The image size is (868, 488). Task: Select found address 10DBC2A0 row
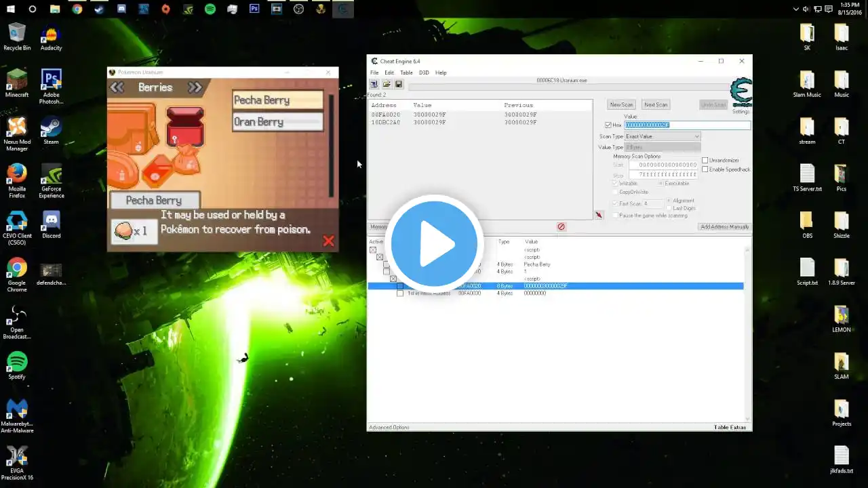480,123
